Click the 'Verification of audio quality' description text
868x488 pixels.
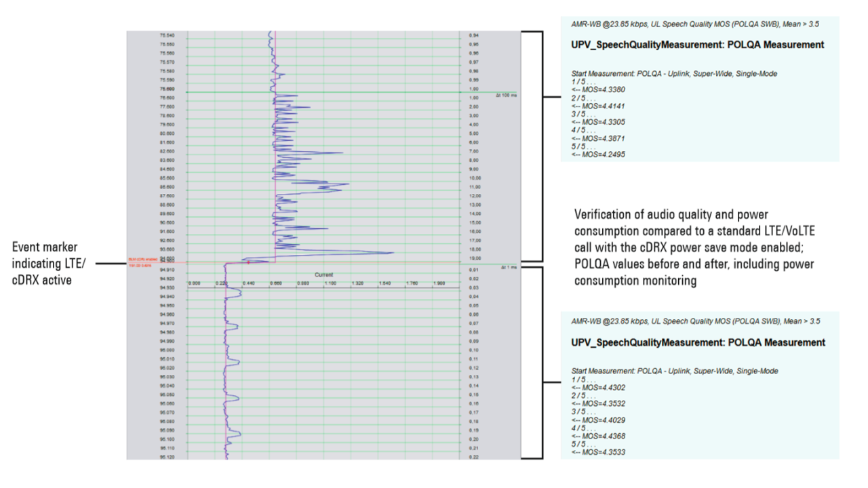693,247
